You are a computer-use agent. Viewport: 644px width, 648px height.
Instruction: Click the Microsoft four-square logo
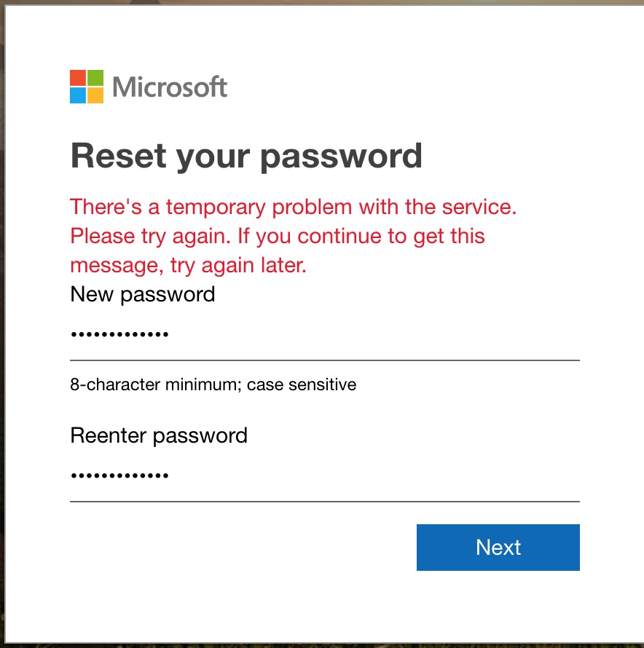coord(87,87)
